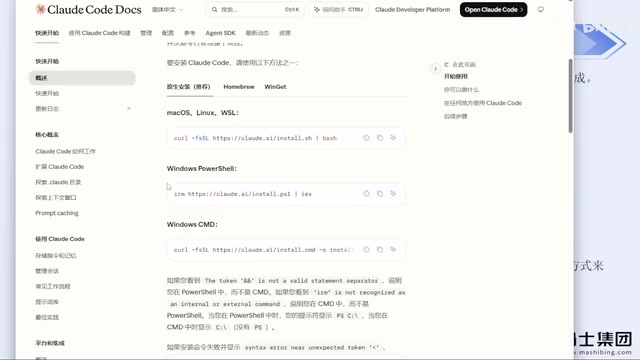This screenshot has height=360, width=640.
Task: Click the circled icon in the install.cmd code block
Action: pos(366,249)
